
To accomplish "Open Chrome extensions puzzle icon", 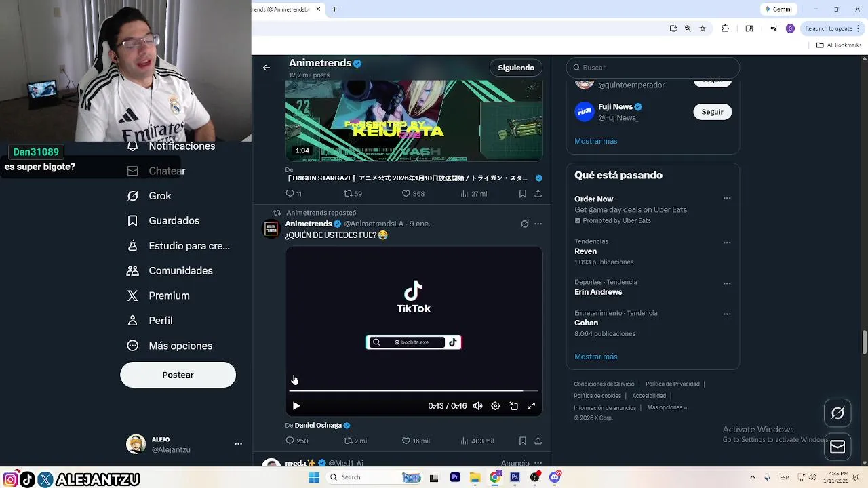I will pos(726,28).
